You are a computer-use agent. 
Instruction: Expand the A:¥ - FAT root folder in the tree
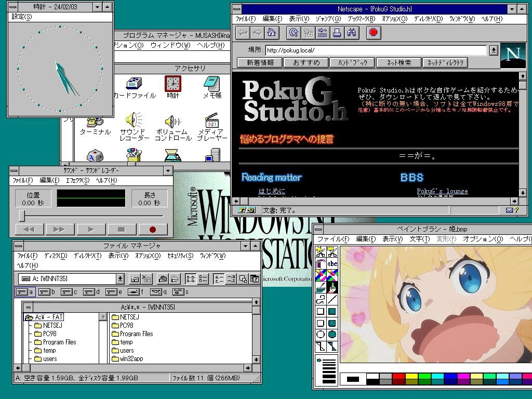coord(44,317)
